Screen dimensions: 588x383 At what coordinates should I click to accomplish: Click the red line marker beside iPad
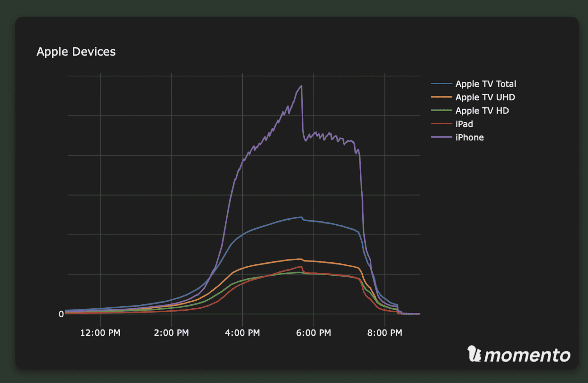coord(441,124)
